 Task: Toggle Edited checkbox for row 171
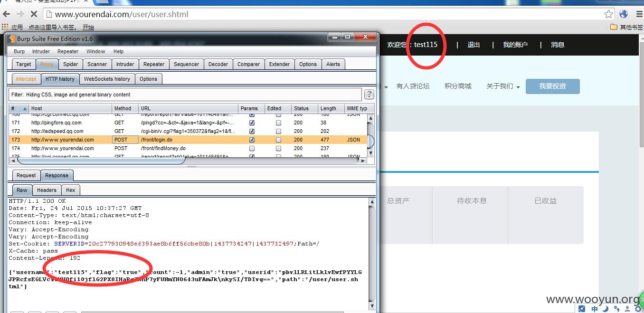tap(278, 123)
